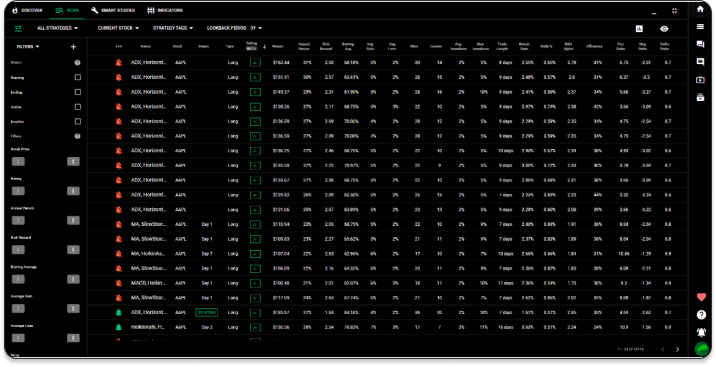
Task: Open rating chart icon for $149.37 row
Action: point(255,92)
